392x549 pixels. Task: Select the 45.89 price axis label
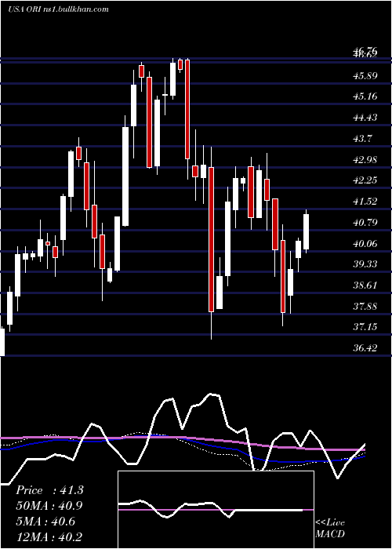point(365,75)
